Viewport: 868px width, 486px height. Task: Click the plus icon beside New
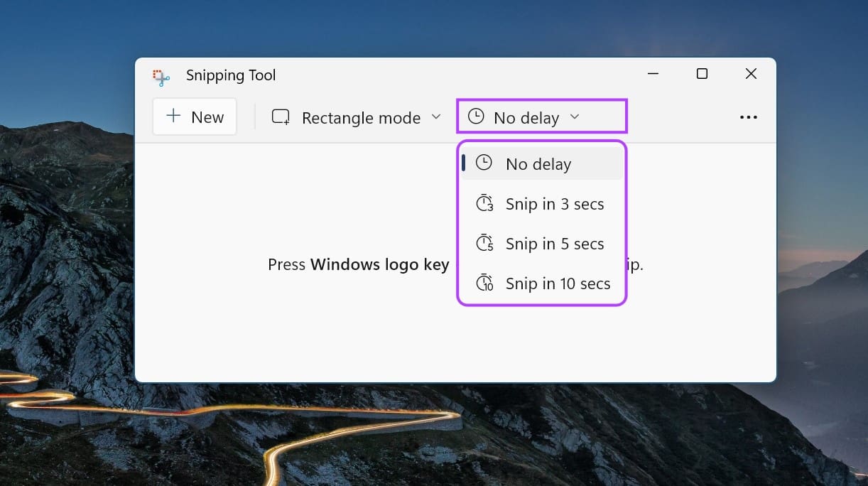pos(173,116)
